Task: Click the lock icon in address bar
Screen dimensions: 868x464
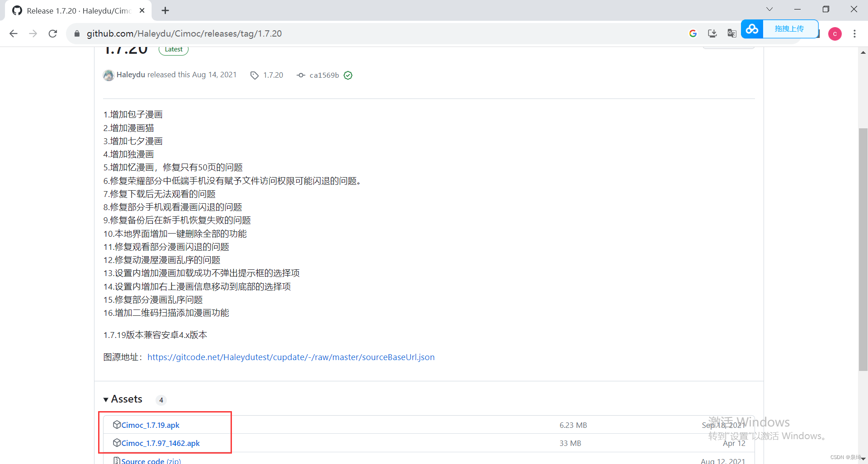Action: coord(77,33)
